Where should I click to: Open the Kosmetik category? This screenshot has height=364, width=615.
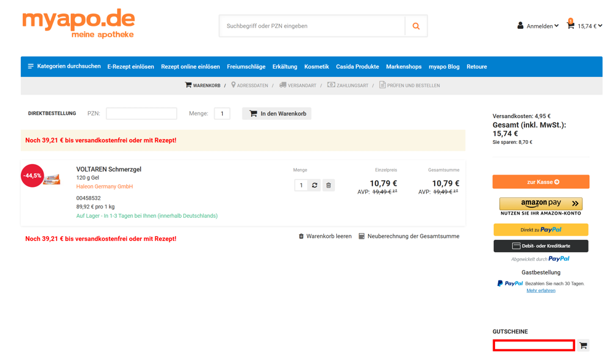[316, 66]
